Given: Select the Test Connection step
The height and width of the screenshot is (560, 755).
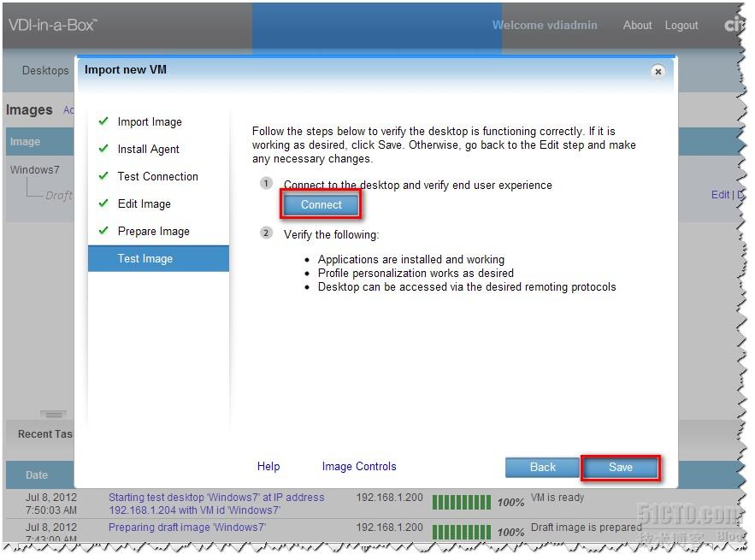Looking at the screenshot, I should pos(158,176).
